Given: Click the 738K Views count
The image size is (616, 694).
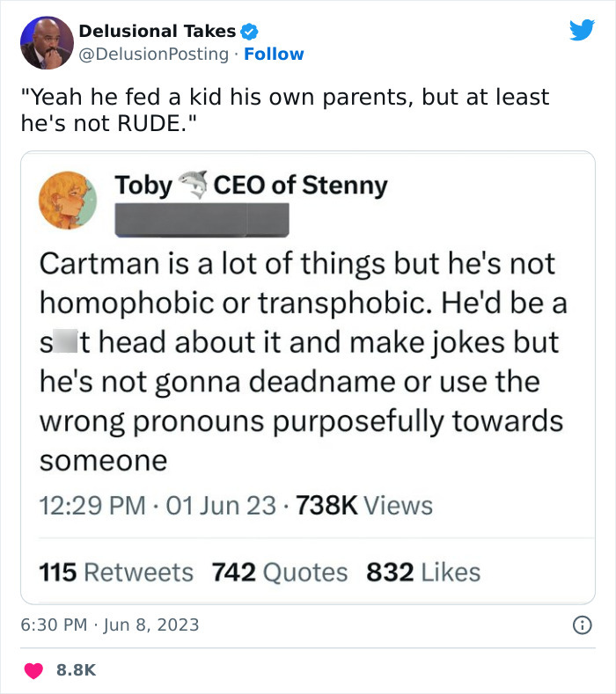Looking at the screenshot, I should 364,506.
